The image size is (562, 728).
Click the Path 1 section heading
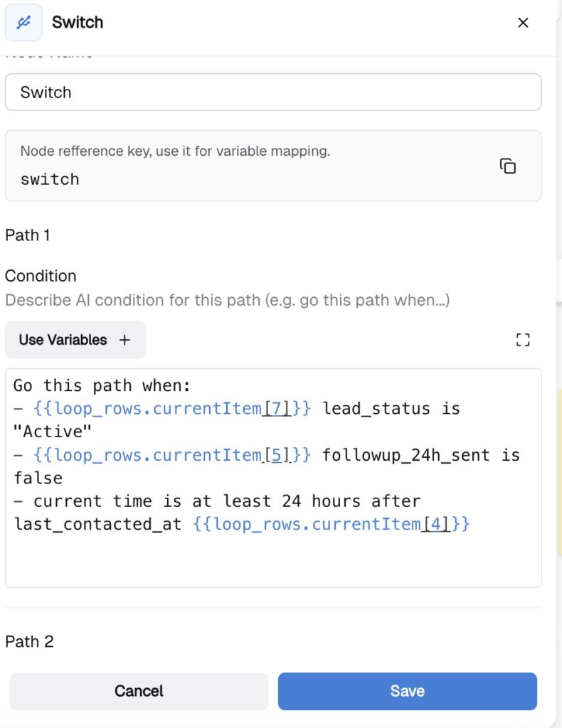28,235
